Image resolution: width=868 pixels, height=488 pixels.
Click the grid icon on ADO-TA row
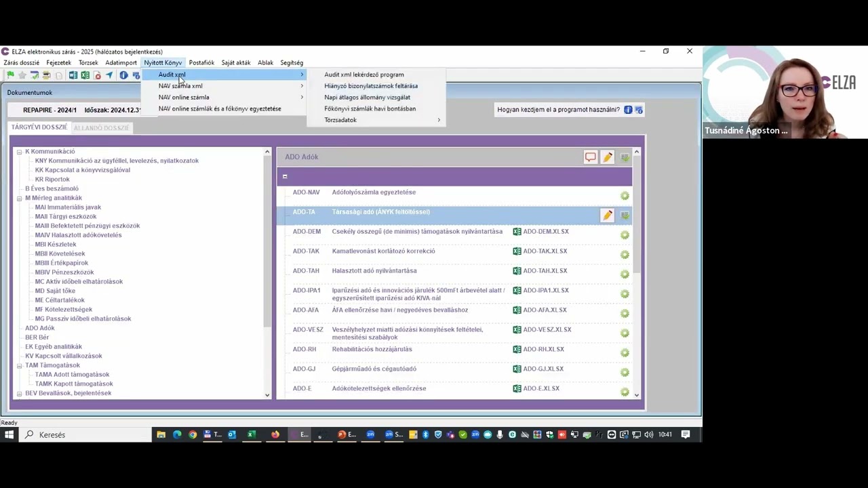(625, 216)
